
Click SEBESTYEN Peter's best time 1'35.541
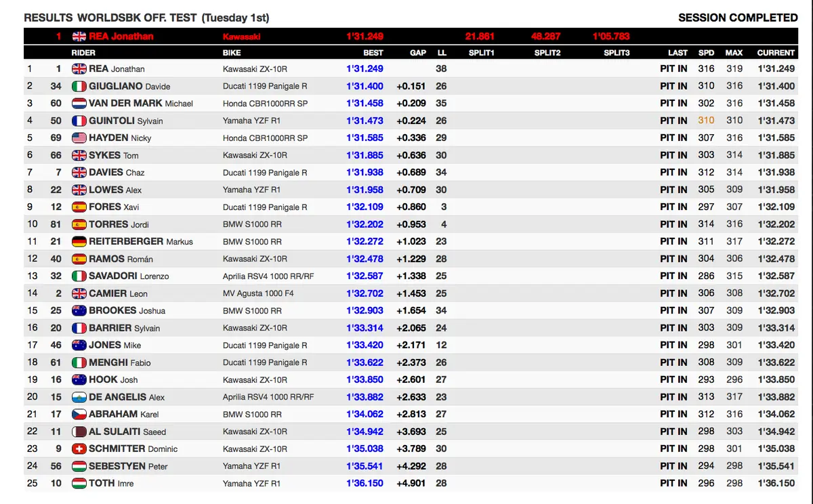pyautogui.click(x=364, y=466)
